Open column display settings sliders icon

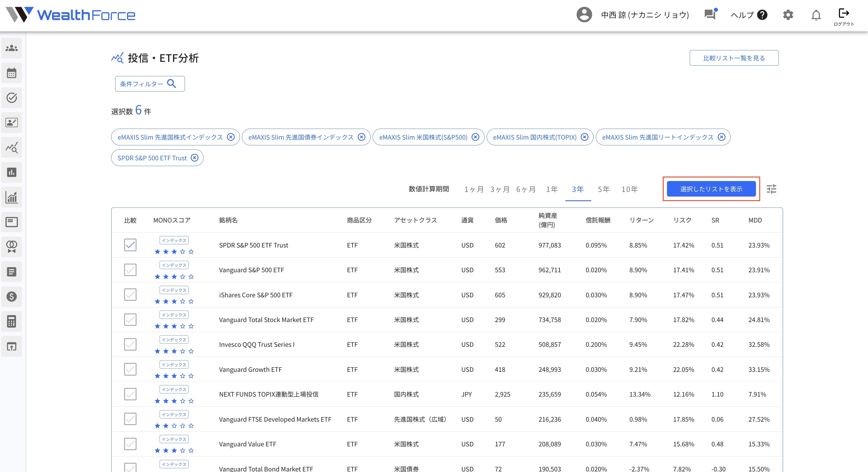[771, 189]
